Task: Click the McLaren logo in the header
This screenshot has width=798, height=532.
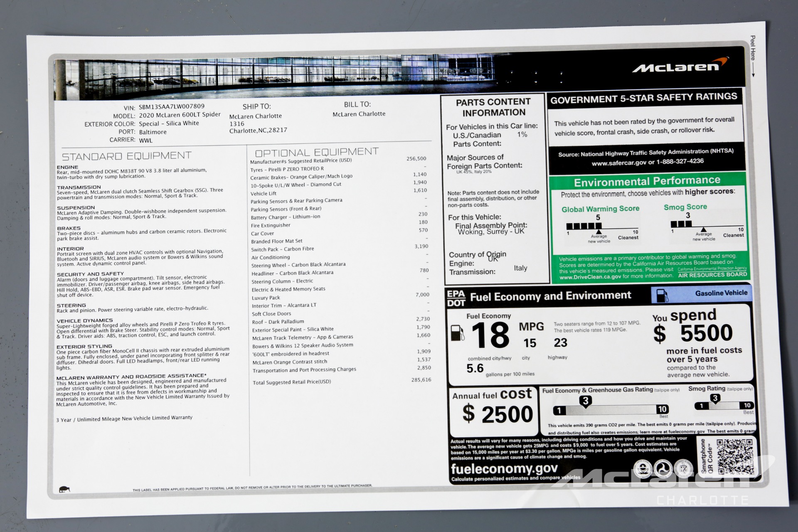Action: pos(681,65)
